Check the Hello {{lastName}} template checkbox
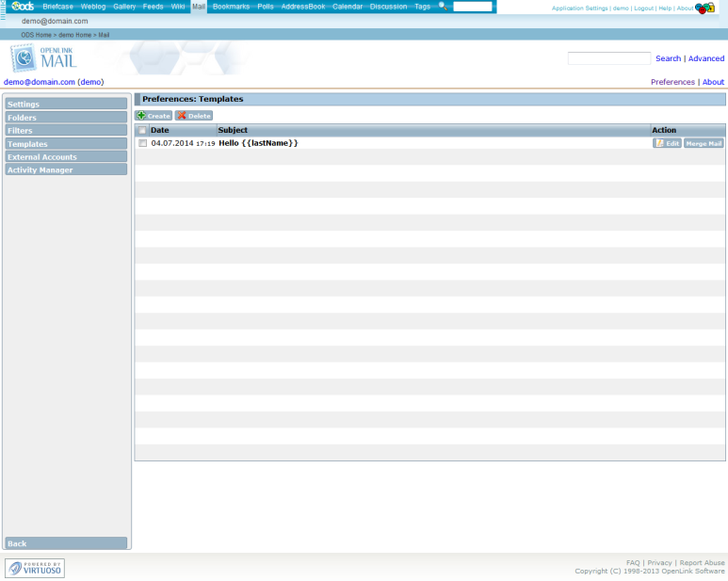The height and width of the screenshot is (581, 728). 142,143
